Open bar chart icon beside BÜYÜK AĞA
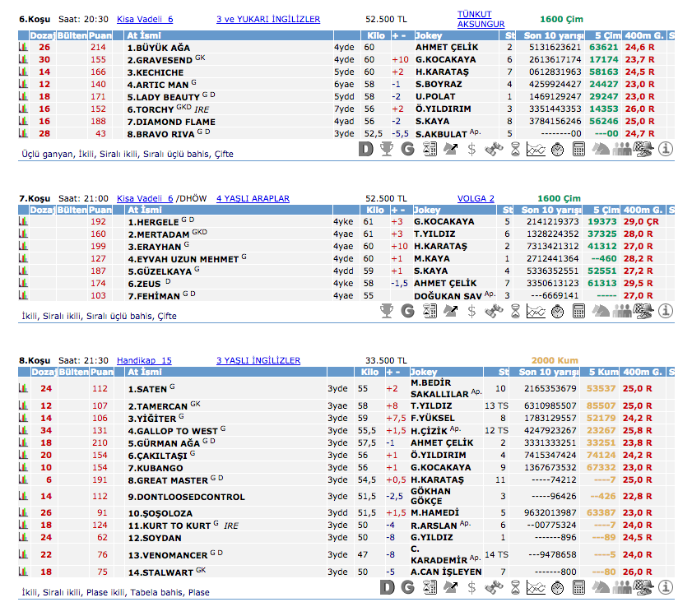The image size is (692, 616). point(23,48)
